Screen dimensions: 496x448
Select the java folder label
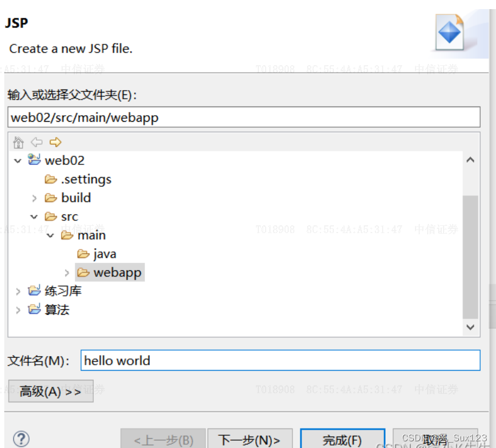[105, 254]
